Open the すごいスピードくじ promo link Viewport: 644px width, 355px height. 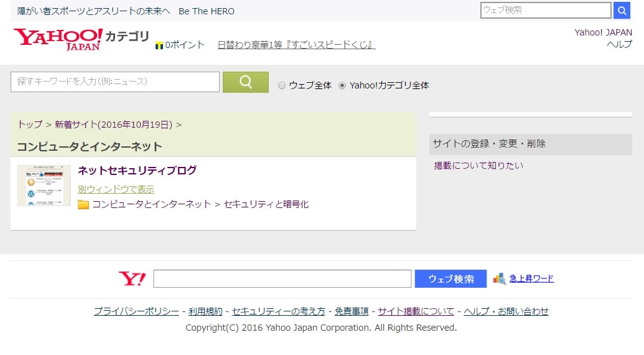[297, 45]
